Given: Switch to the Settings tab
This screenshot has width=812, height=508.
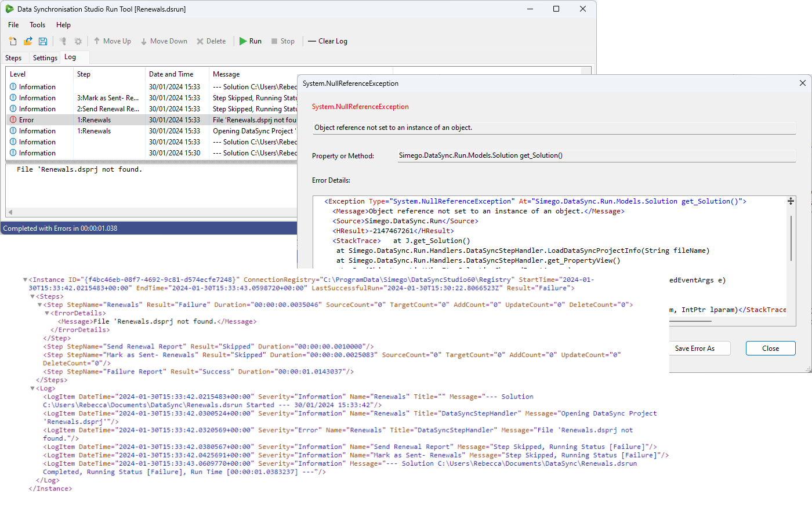Looking at the screenshot, I should [45, 58].
